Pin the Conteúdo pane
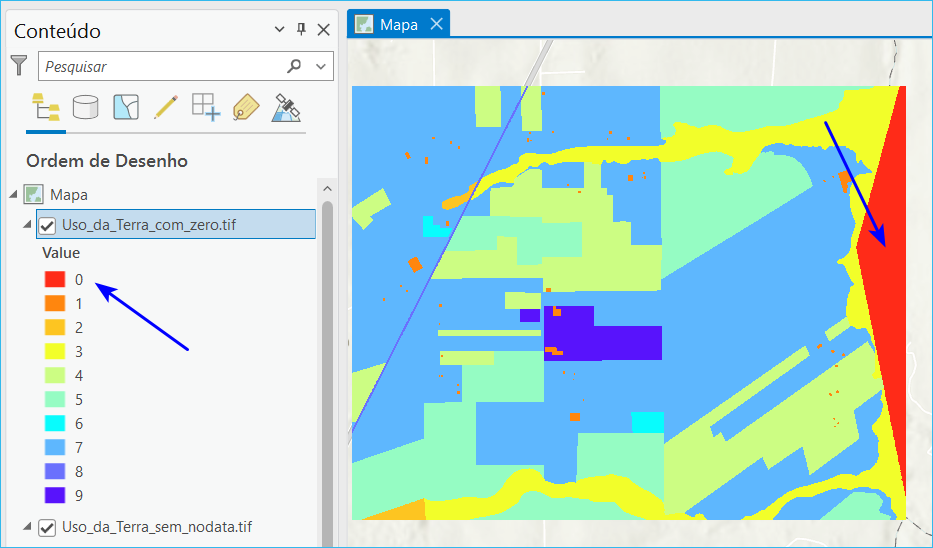The width and height of the screenshot is (933, 548). [x=302, y=29]
